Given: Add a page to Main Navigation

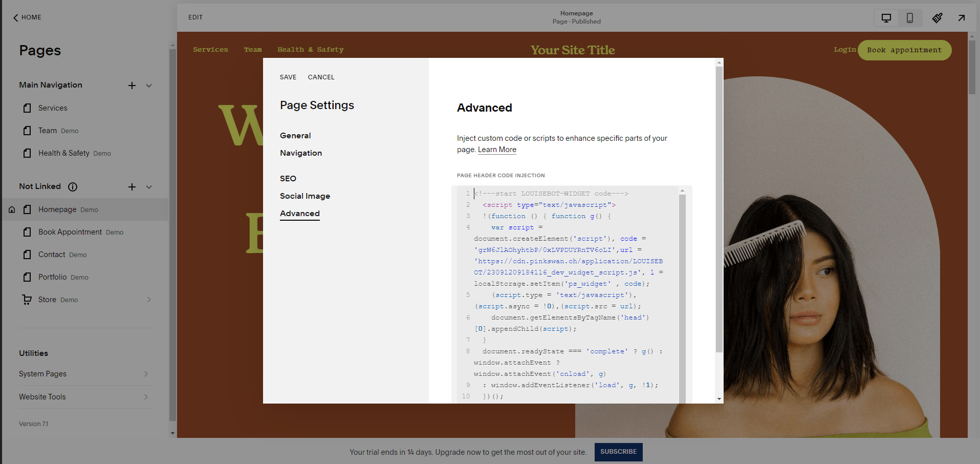Looking at the screenshot, I should pyautogui.click(x=132, y=86).
